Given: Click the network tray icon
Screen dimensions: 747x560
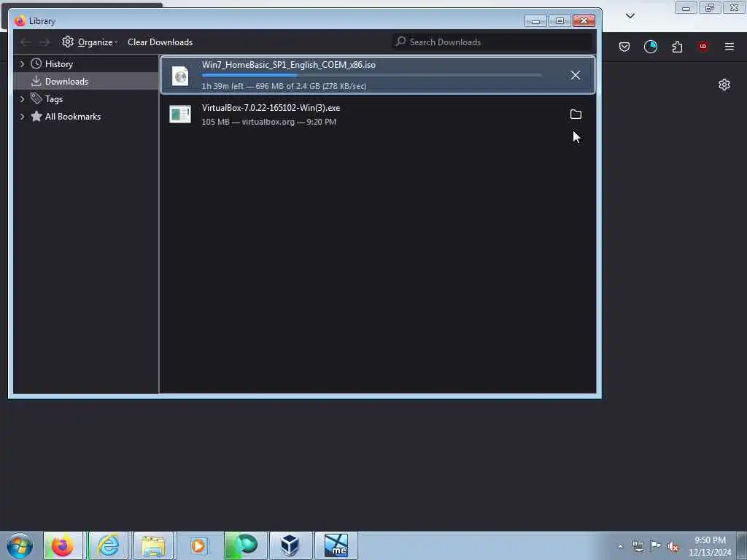Looking at the screenshot, I should tap(638, 546).
